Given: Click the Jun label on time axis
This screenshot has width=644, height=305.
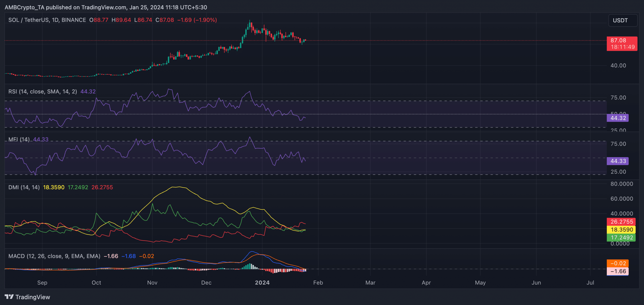Looking at the screenshot, I should click(x=536, y=283).
